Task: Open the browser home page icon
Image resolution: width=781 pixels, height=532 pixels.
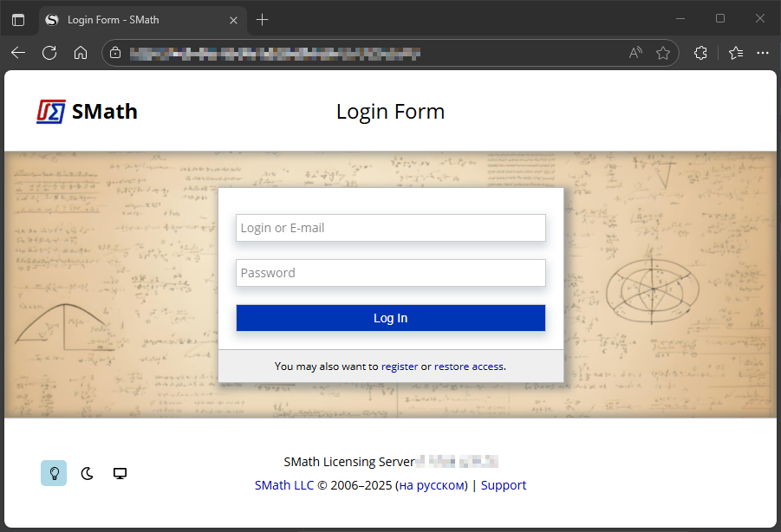Action: 81,53
